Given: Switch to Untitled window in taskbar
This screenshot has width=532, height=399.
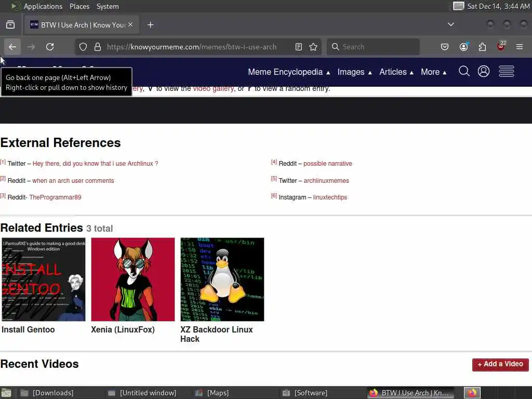Looking at the screenshot, I should (142, 393).
